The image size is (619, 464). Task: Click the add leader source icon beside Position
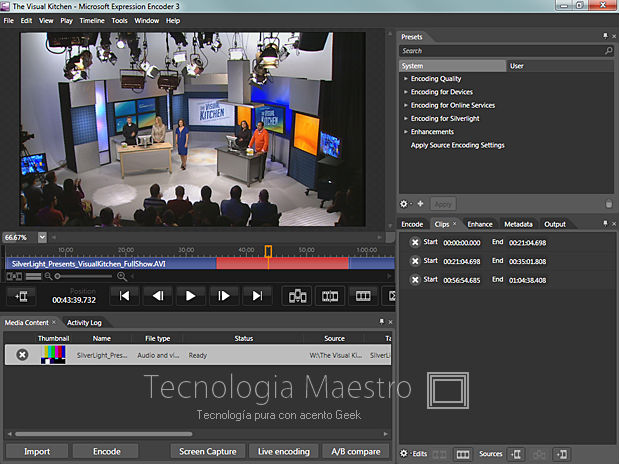tap(21, 296)
